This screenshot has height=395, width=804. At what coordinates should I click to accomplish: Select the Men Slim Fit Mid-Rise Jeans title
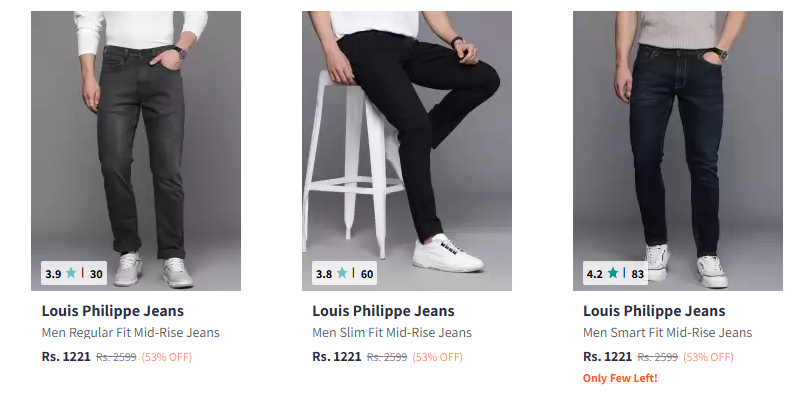pos(392,333)
